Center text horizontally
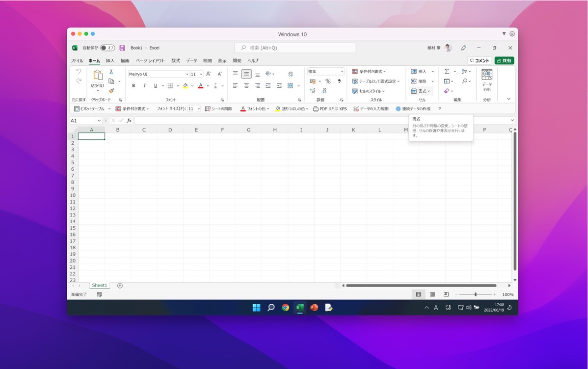The image size is (588, 369). [x=246, y=86]
